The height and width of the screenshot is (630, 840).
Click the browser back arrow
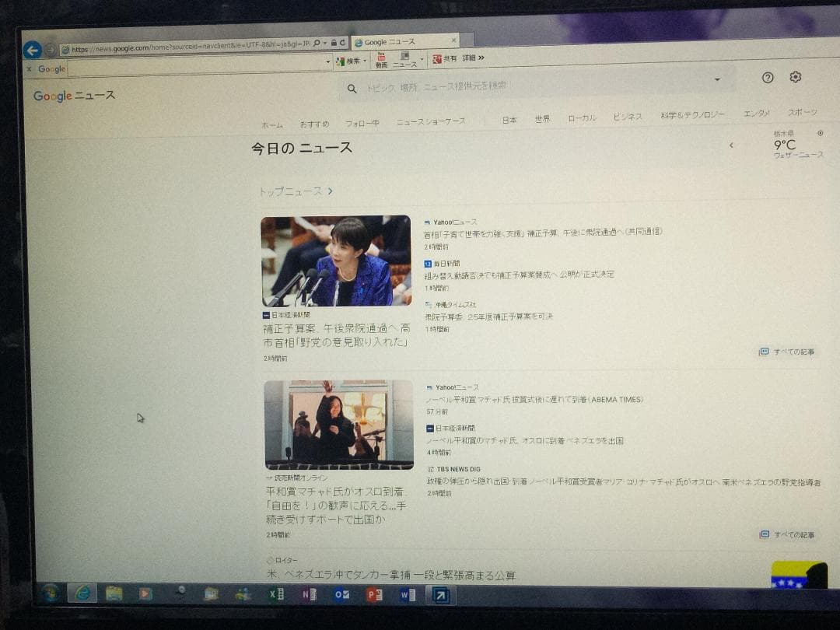31,51
